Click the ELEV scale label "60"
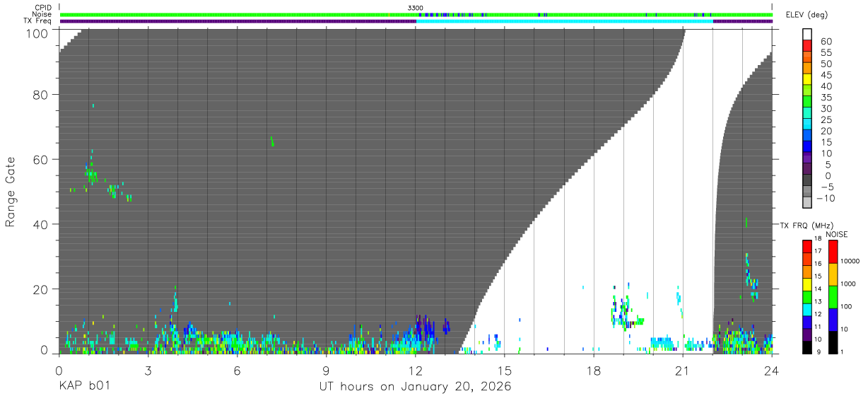 coord(825,41)
